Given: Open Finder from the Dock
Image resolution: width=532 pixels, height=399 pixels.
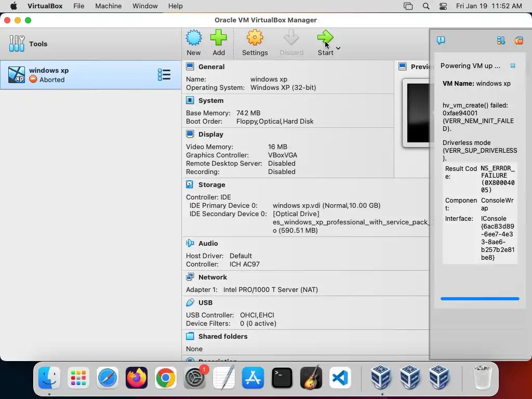Looking at the screenshot, I should [x=49, y=378].
